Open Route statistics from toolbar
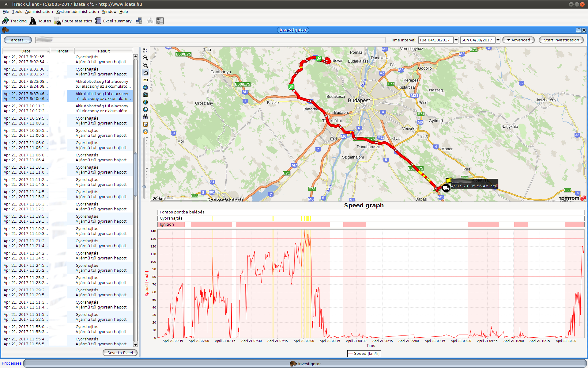This screenshot has width=588, height=368. click(x=73, y=21)
